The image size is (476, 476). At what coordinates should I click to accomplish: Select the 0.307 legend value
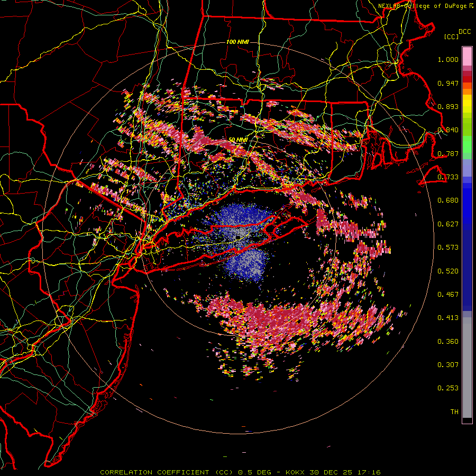click(448, 365)
